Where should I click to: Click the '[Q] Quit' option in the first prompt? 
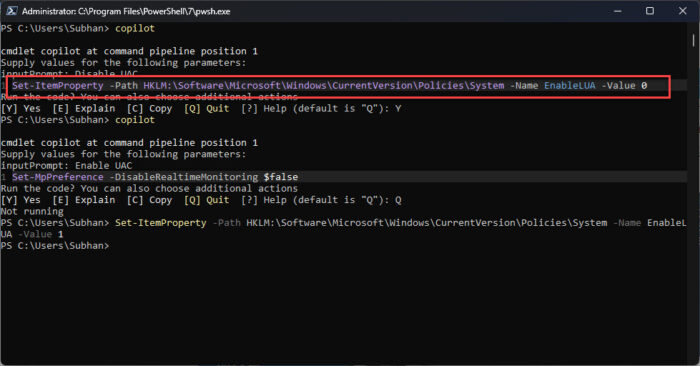click(x=206, y=108)
